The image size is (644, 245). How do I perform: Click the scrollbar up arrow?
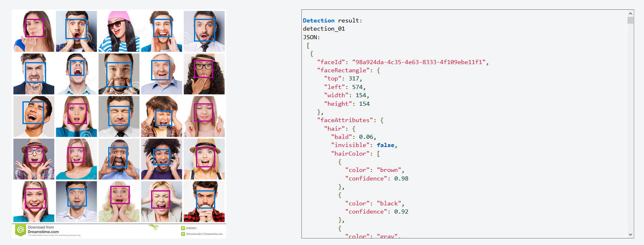click(x=631, y=13)
